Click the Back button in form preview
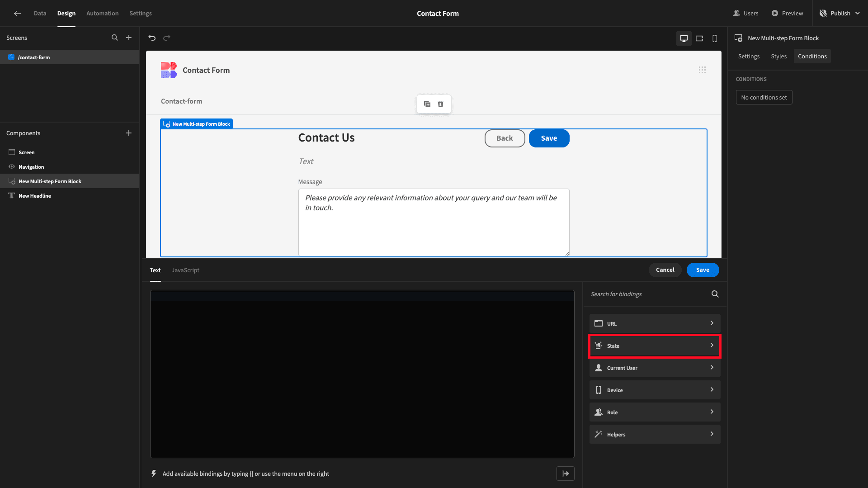868x488 pixels. 505,138
